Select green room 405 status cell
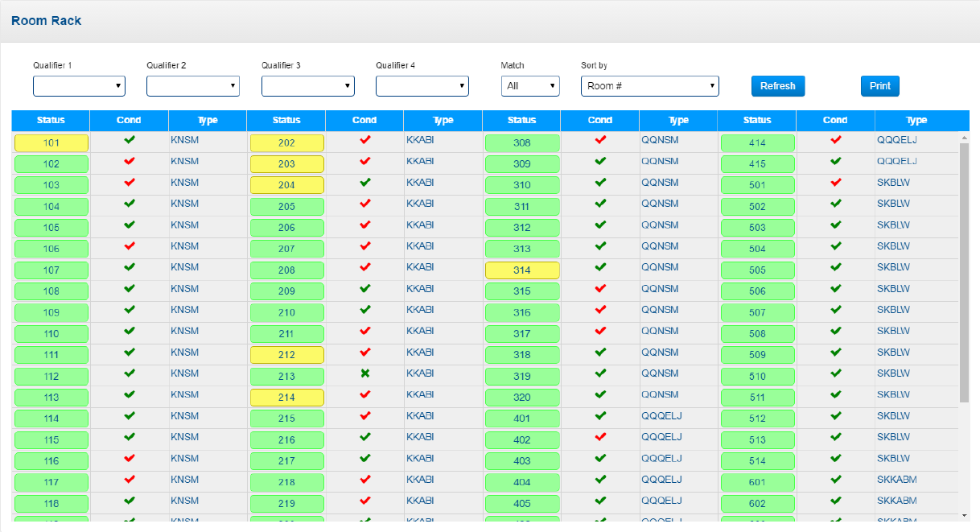980x532 pixels. pyautogui.click(x=522, y=504)
